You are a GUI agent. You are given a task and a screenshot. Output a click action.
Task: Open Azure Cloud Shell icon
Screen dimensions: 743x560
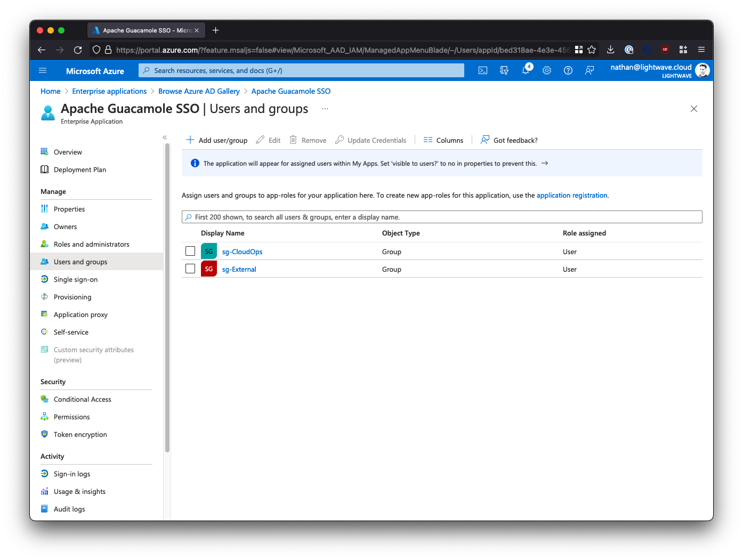483,70
